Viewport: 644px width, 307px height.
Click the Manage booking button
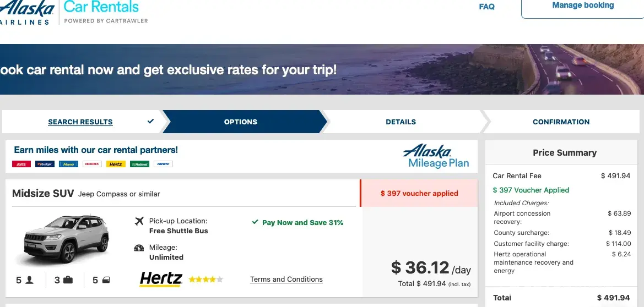tap(583, 7)
